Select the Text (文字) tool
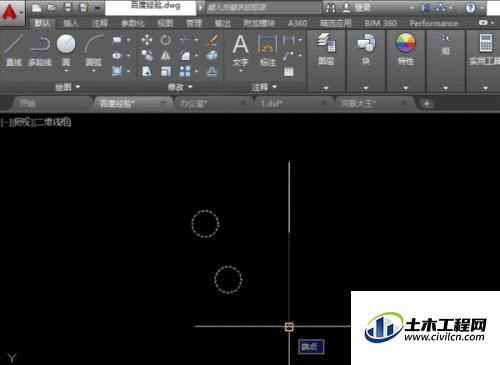This screenshot has height=365, width=500. (240, 50)
